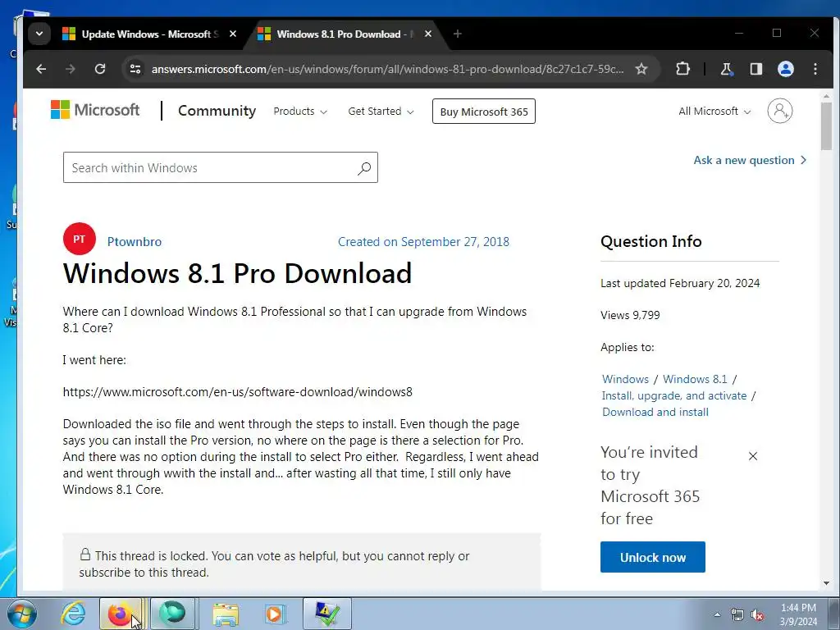The height and width of the screenshot is (630, 840).
Task: Show hidden system tray icons
Action: tap(717, 614)
